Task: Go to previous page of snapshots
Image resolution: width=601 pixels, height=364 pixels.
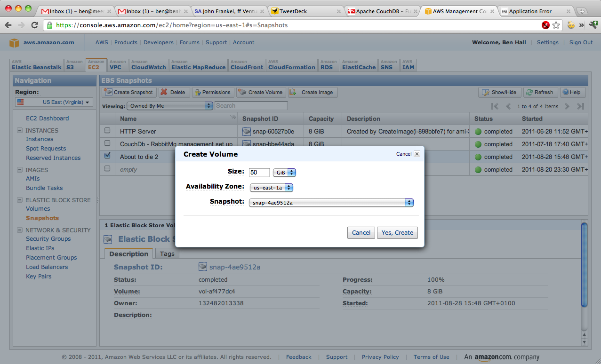Action: coord(508,106)
